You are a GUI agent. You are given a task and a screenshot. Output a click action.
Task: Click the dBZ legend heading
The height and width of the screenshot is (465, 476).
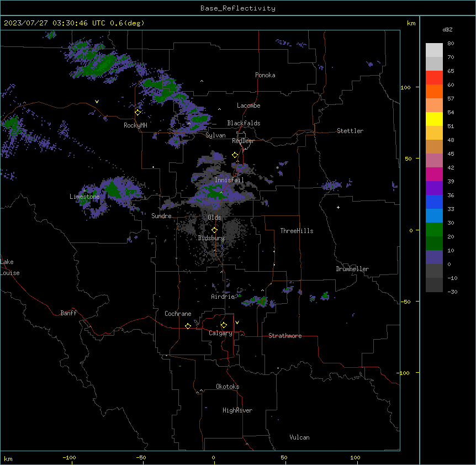[447, 30]
